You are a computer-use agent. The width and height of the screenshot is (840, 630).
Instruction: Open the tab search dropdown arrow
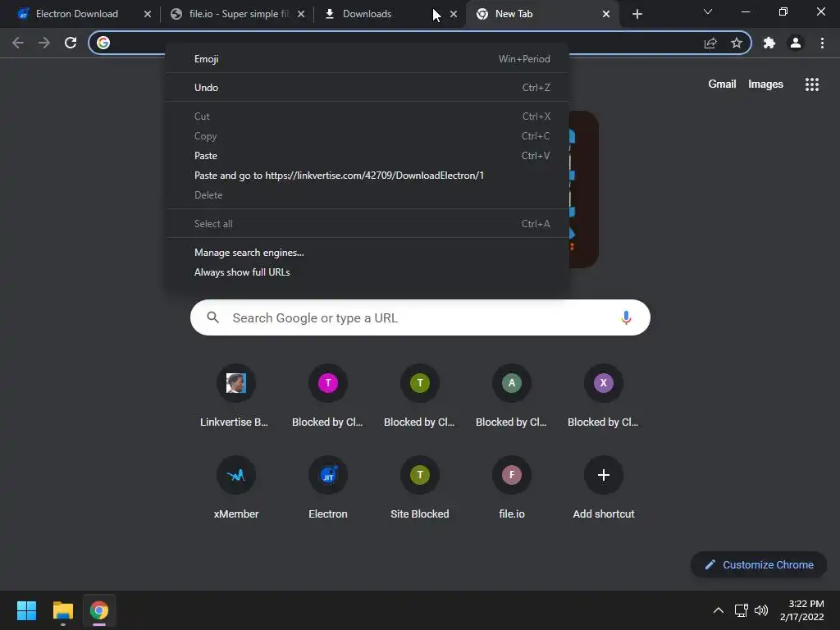[x=708, y=11]
